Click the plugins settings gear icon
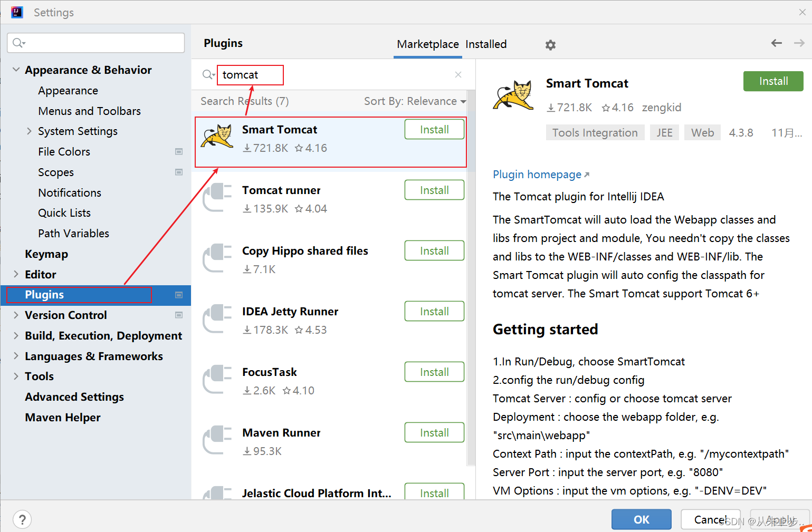 click(x=550, y=45)
